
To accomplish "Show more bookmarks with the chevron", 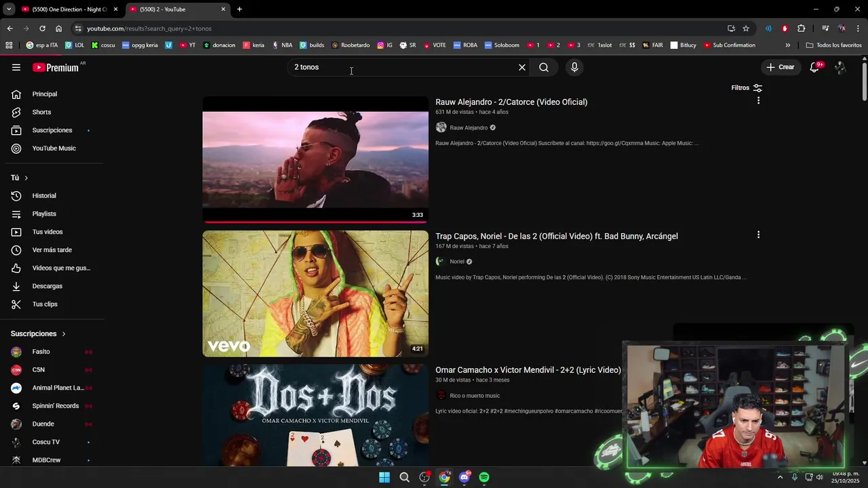I will coord(787,45).
